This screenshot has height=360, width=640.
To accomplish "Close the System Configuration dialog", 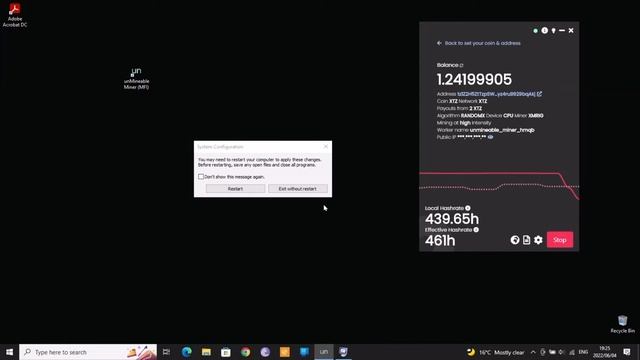I will point(325,147).
